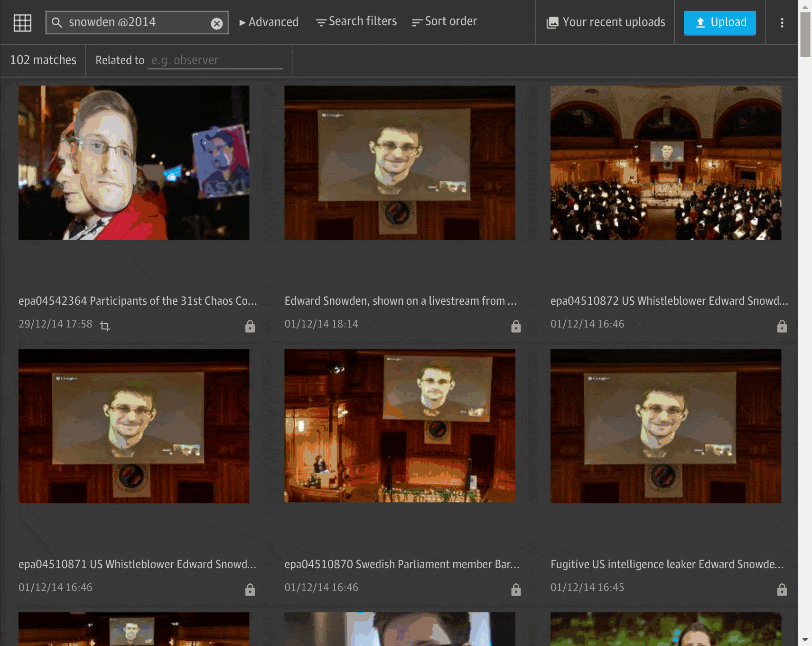Viewport: 812px width, 646px height.
Task: Open the epa04510871 screen thumbnail
Action: coord(134,426)
